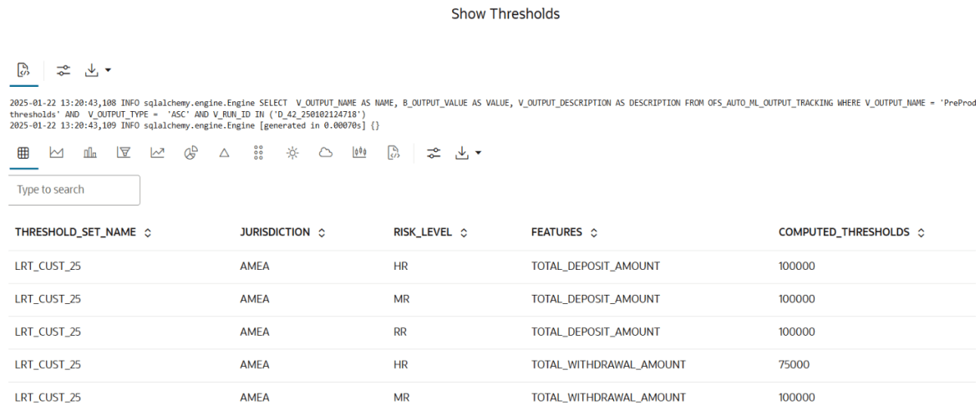Click 100000 value in the RR row

797,332
